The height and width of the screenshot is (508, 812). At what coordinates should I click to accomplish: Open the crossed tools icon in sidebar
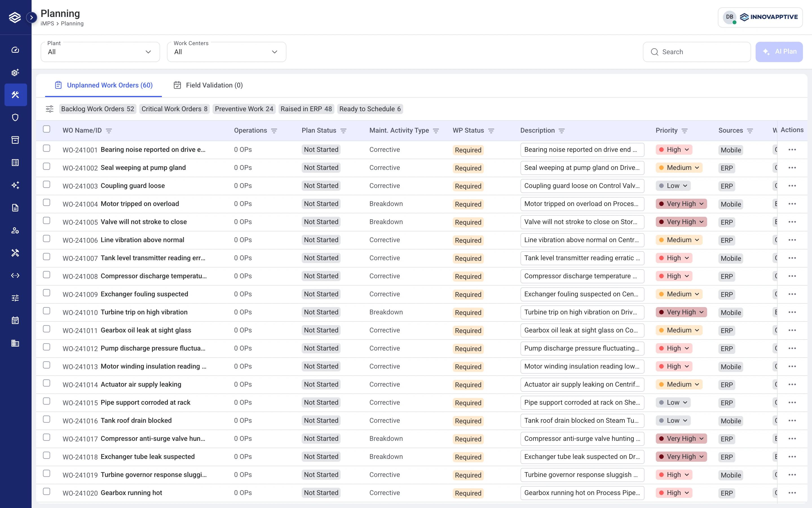15,253
